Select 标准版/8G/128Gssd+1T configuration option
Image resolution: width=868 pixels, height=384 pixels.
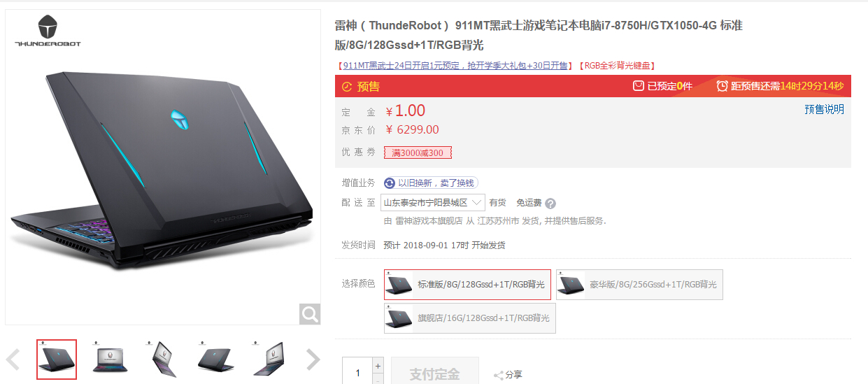467,285
